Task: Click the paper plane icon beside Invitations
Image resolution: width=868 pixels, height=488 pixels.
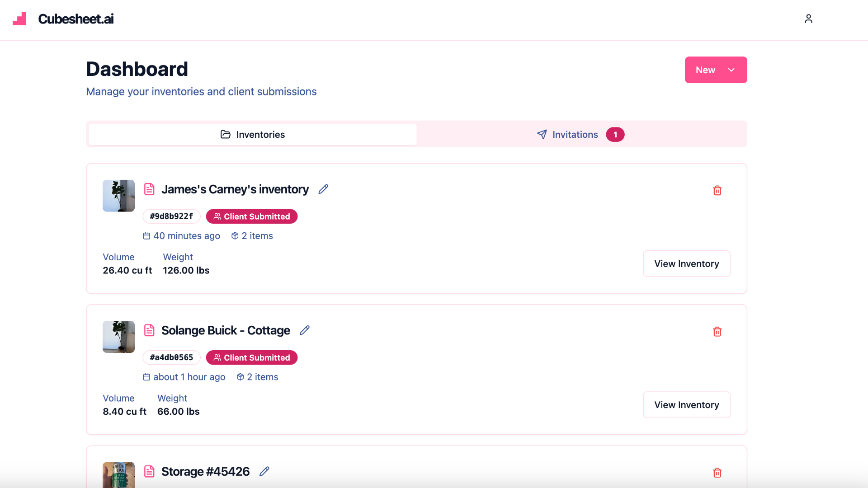Action: click(542, 134)
